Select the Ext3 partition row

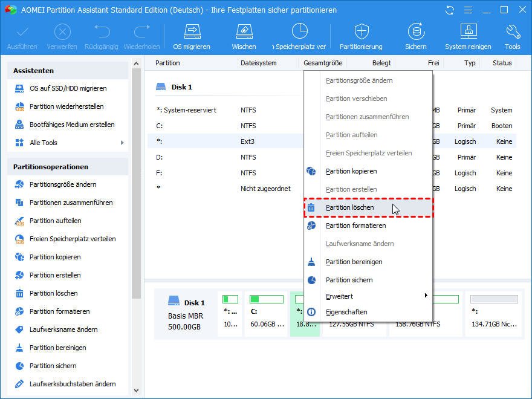pos(332,141)
